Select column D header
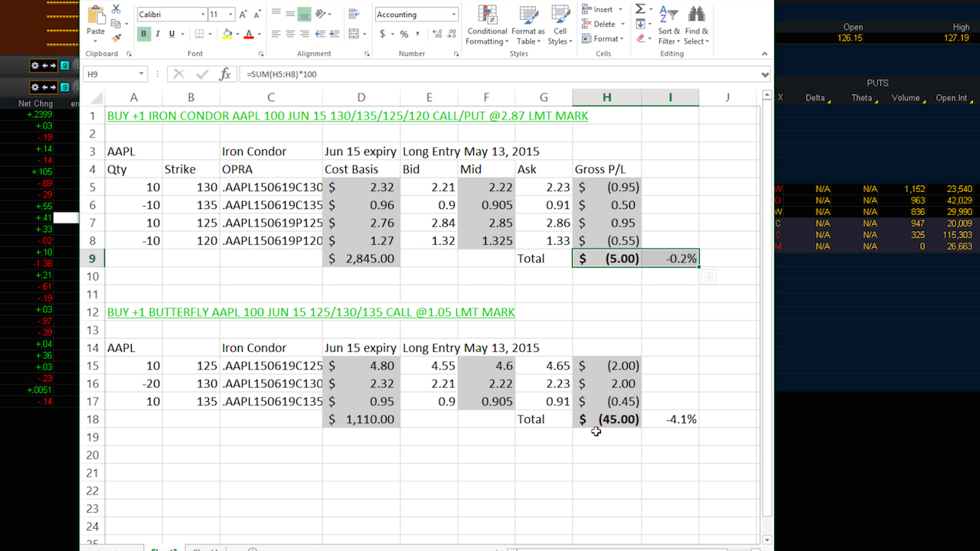Screen dimensions: 980x551 coord(361,97)
